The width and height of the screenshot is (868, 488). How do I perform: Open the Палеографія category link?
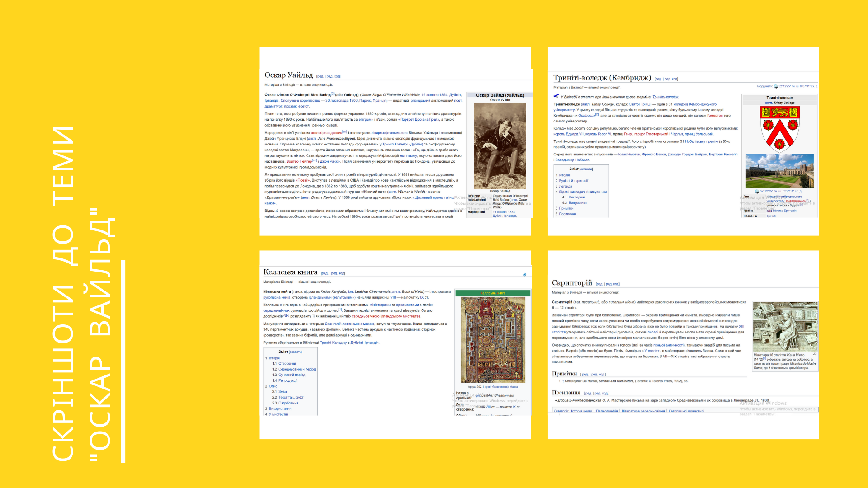[607, 411]
